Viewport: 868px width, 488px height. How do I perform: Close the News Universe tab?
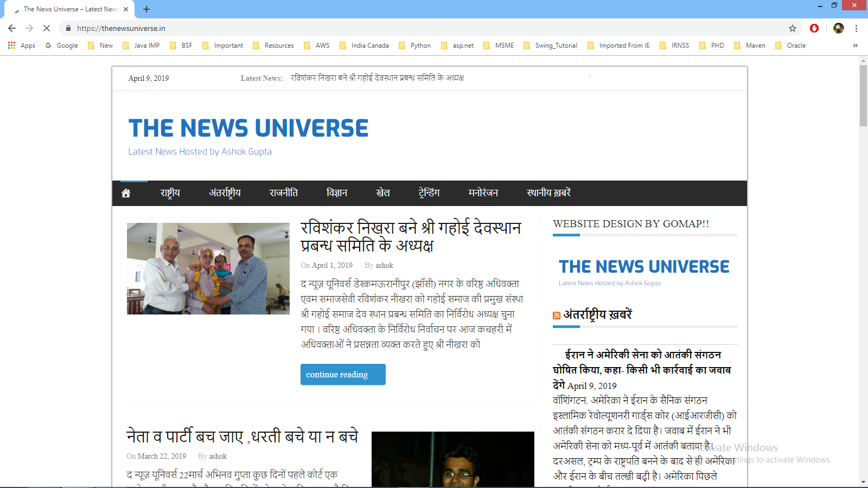pyautogui.click(x=125, y=9)
